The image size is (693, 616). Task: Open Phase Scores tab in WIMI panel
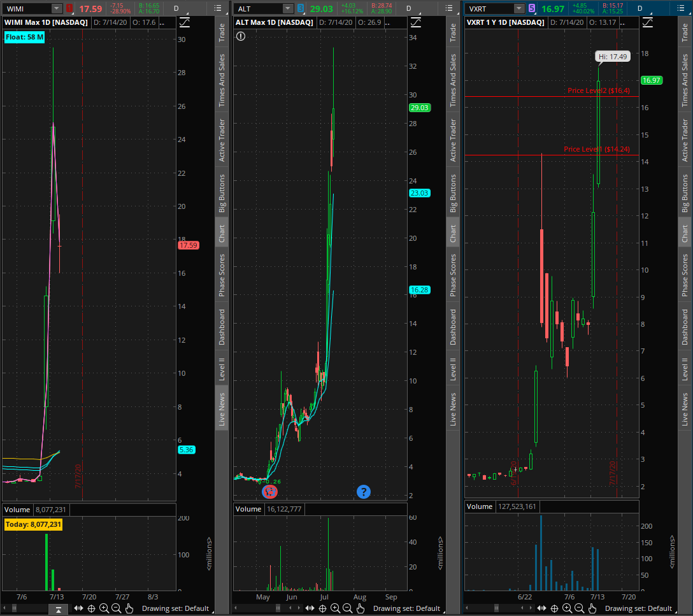222,275
